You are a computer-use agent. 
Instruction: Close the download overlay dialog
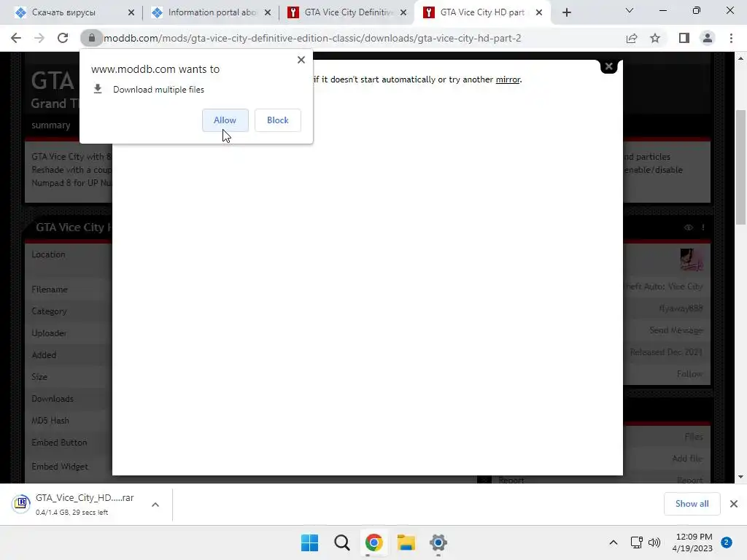click(609, 66)
